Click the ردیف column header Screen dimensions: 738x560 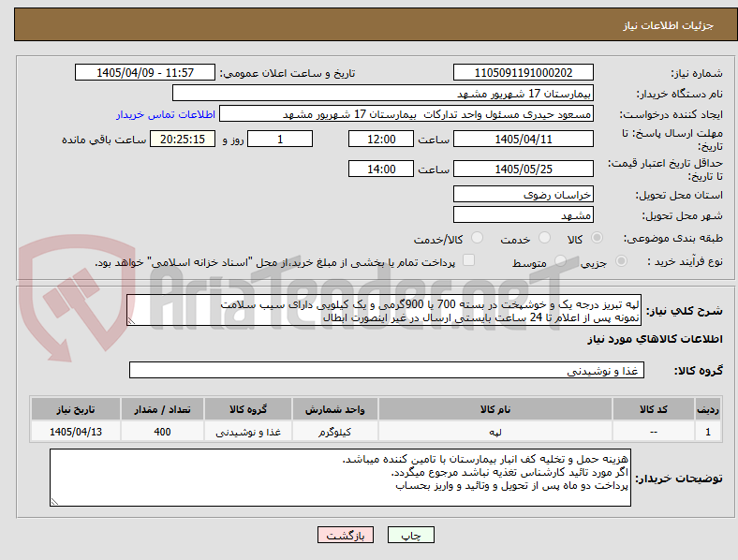pyautogui.click(x=708, y=409)
